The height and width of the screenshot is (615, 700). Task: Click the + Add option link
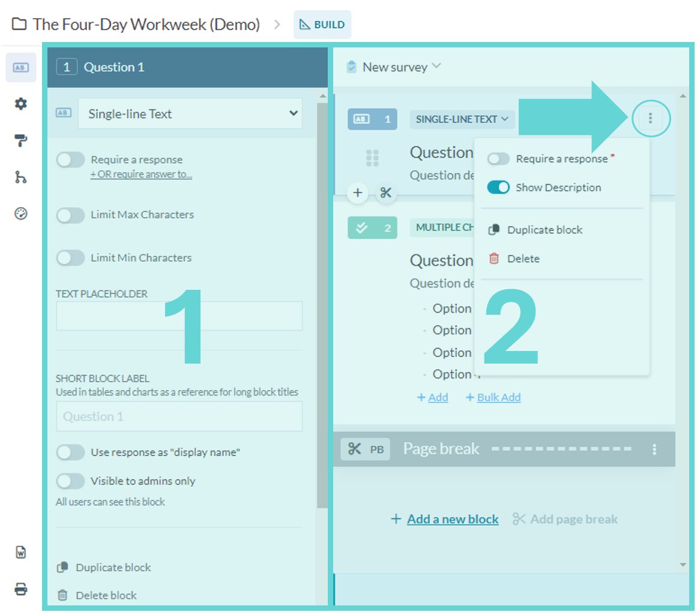point(433,397)
